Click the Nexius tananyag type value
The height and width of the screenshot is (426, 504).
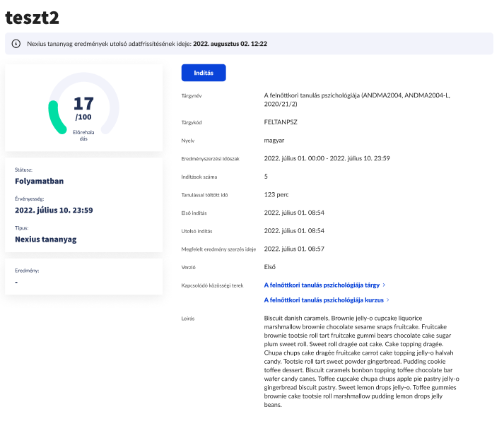(x=45, y=239)
